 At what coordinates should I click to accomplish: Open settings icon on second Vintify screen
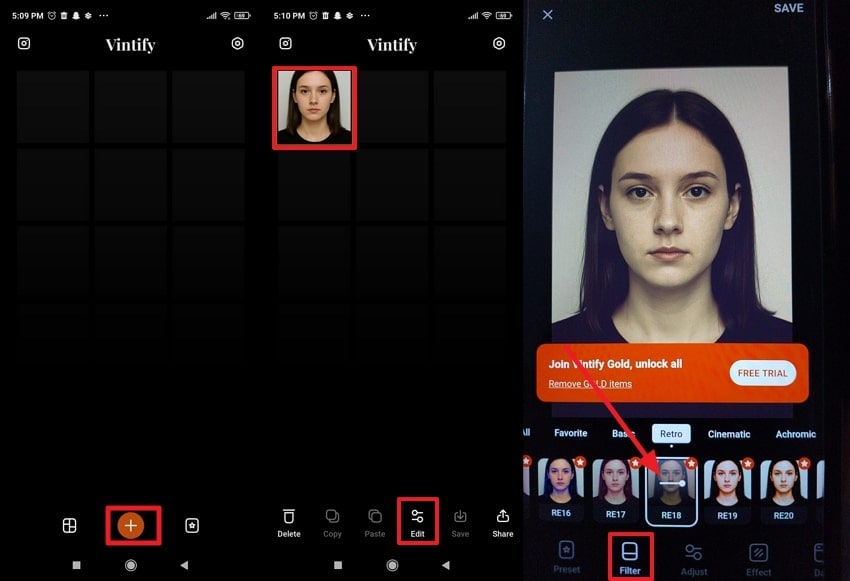point(499,43)
